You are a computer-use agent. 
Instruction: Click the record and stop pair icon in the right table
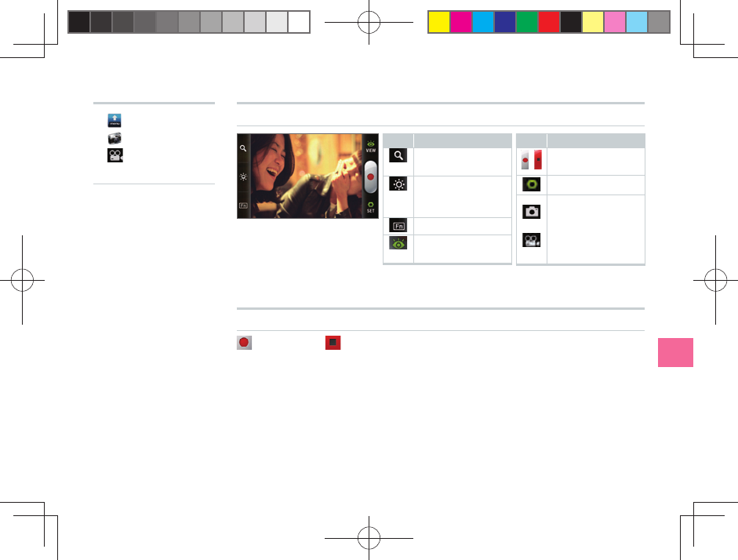click(x=532, y=160)
